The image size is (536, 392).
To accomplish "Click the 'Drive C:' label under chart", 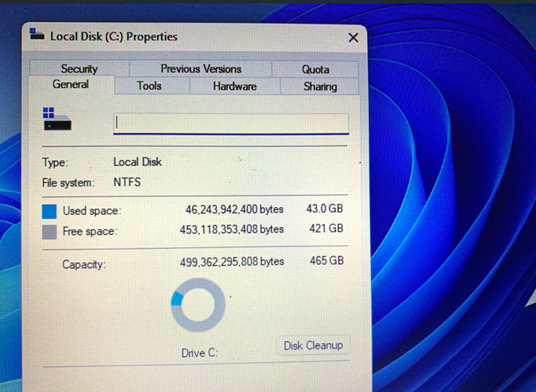I will click(x=200, y=353).
